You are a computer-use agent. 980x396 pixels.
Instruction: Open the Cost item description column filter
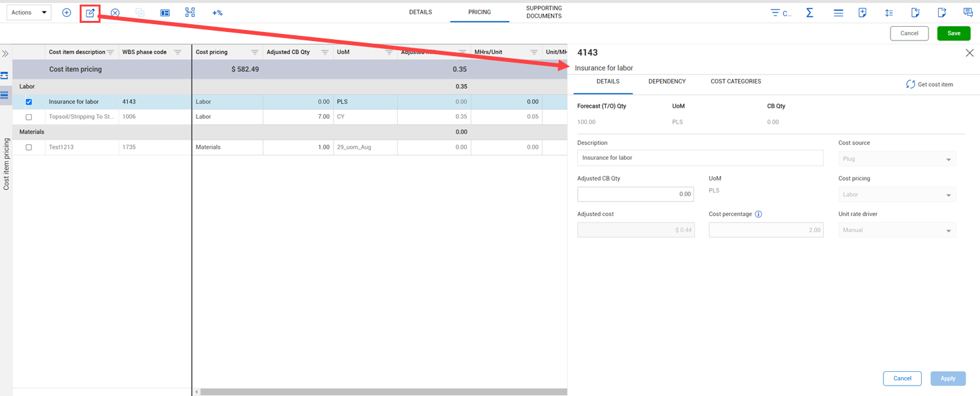pyautogui.click(x=110, y=52)
